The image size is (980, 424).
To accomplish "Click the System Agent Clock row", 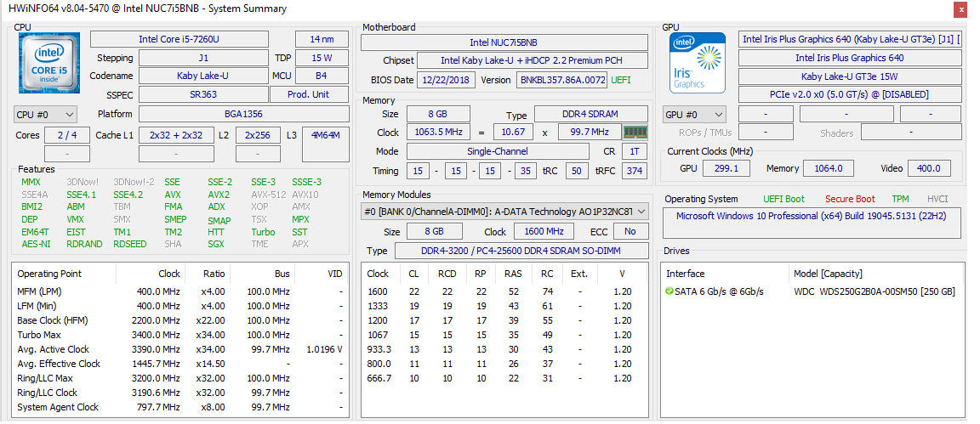I will click(180, 407).
